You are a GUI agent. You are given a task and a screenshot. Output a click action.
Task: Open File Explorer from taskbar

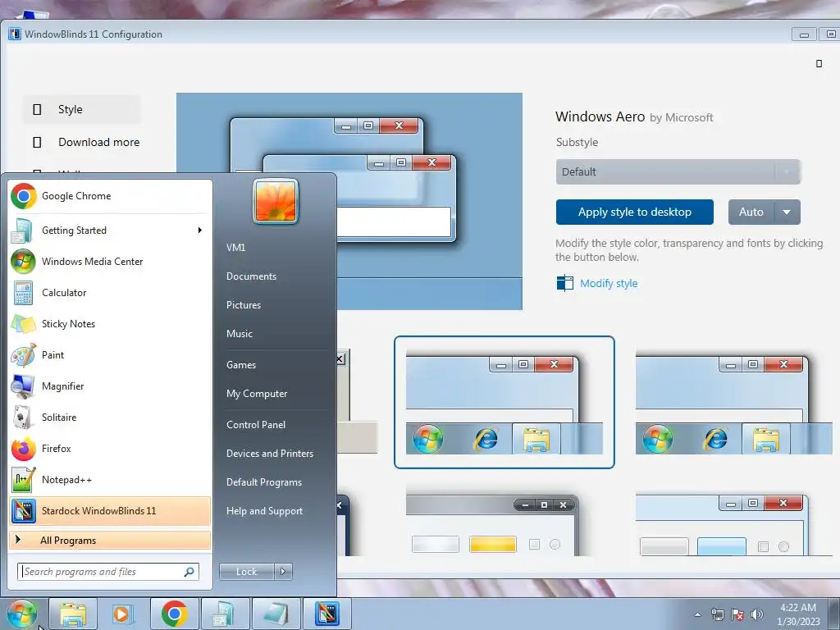(x=73, y=614)
